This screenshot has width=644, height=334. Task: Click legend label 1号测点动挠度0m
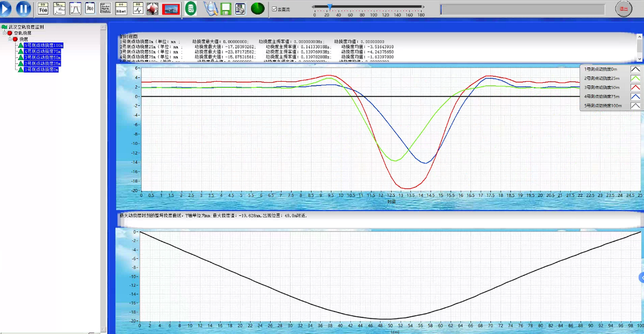[x=600, y=69]
